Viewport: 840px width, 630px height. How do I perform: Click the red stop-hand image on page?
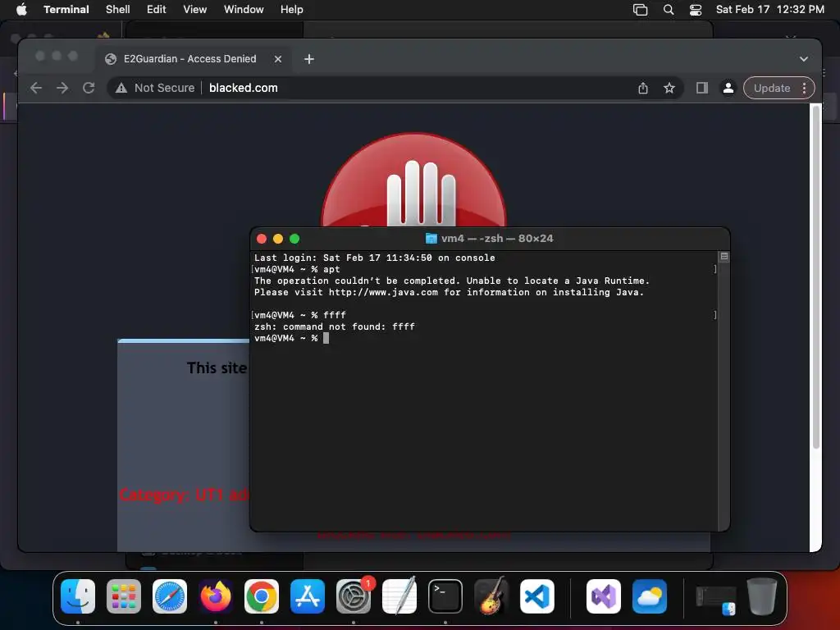point(413,179)
